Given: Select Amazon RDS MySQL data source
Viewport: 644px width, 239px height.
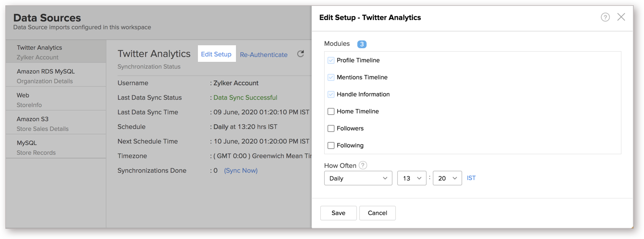Looking at the screenshot, I should (x=56, y=76).
